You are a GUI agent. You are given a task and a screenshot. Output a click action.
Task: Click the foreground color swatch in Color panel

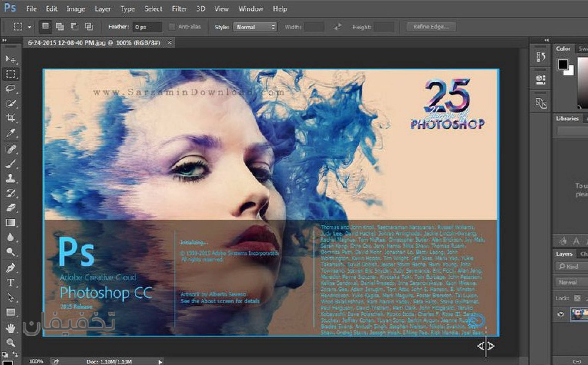pos(563,64)
